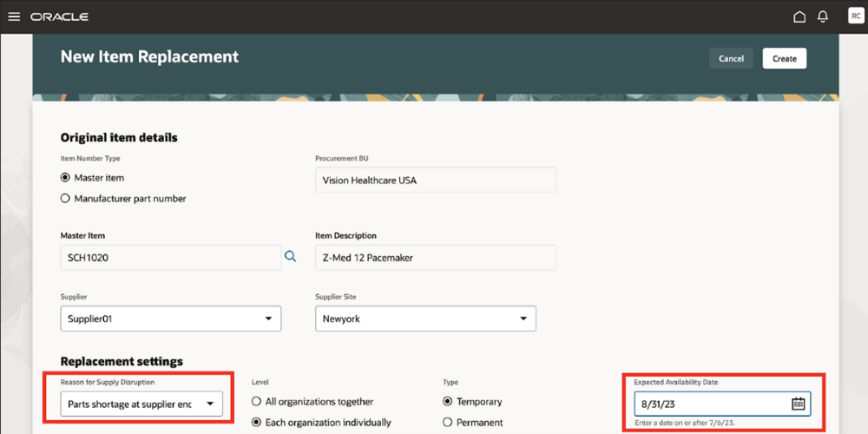Click the Replacement settings heading

(x=122, y=361)
